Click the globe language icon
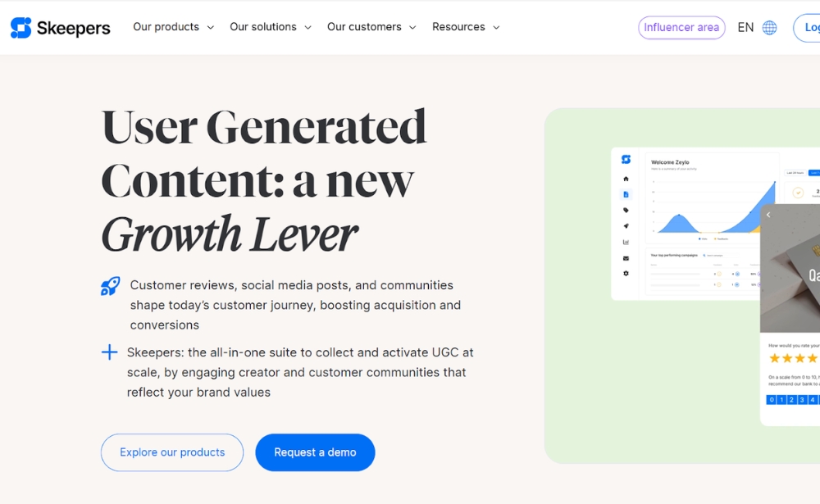The image size is (820, 504). click(x=769, y=28)
